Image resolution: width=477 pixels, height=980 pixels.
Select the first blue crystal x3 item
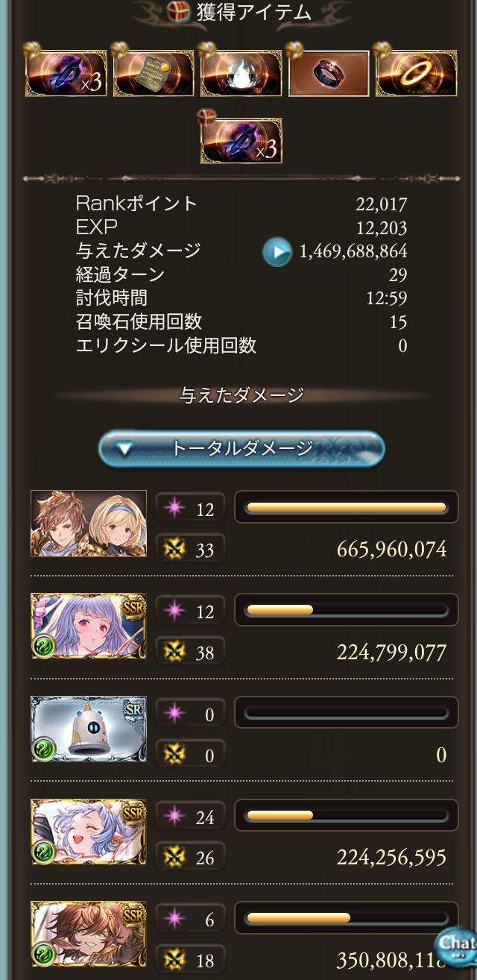point(66,72)
